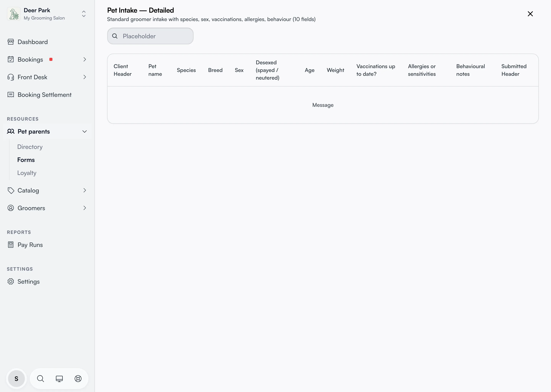Open Pay Runs report
This screenshot has height=392, width=551.
click(30, 245)
